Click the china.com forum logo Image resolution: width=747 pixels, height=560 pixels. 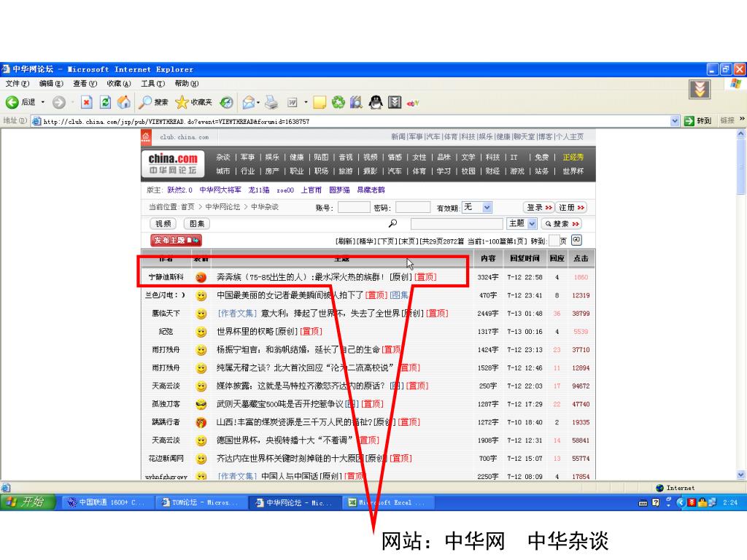(x=173, y=164)
